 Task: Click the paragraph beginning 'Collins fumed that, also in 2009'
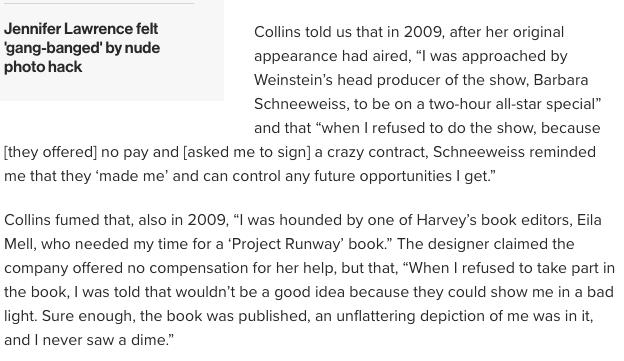coord(309,280)
